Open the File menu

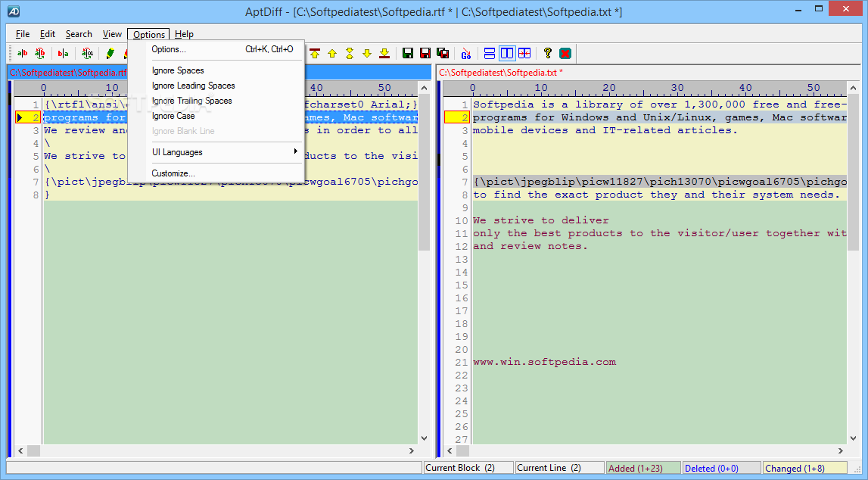[23, 34]
